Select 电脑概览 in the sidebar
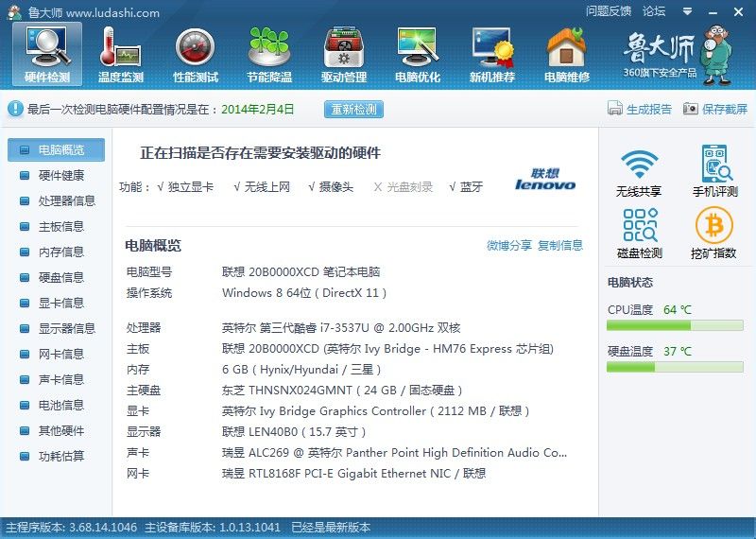 pos(56,149)
